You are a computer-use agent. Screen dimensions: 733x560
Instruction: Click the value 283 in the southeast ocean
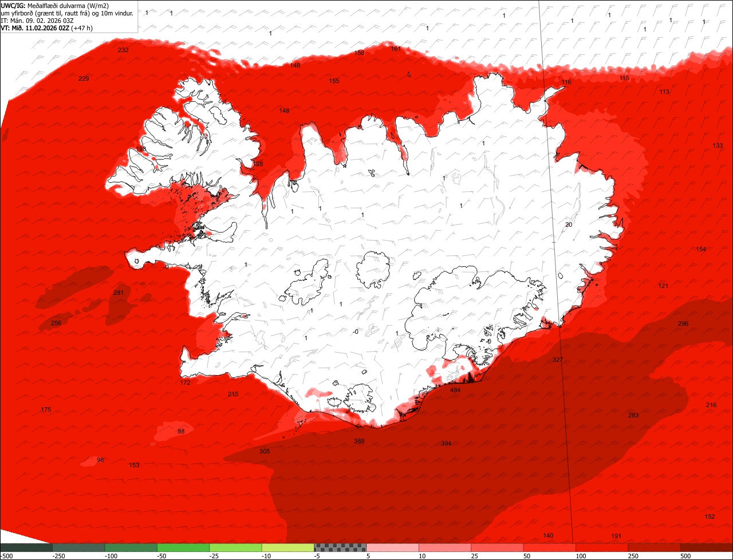(x=633, y=415)
